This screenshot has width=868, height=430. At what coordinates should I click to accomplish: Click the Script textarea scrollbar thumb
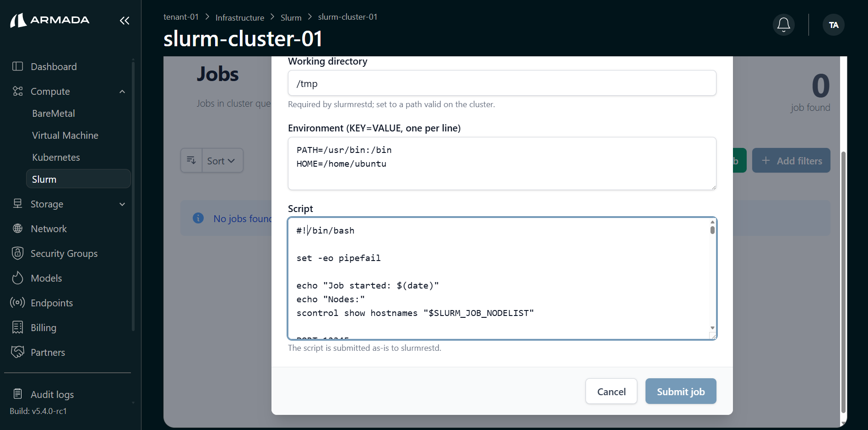[712, 229]
